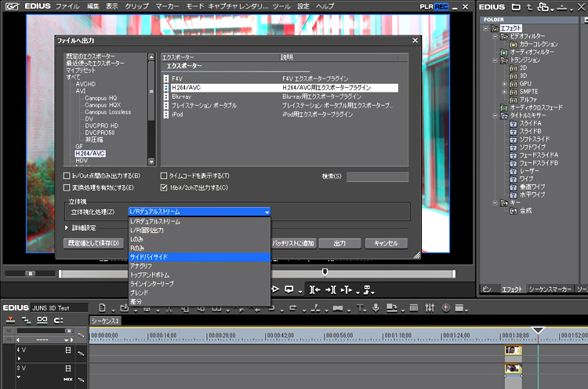Uncheck the 16bit/2ch output checkbox
588x389 pixels.
click(164, 187)
